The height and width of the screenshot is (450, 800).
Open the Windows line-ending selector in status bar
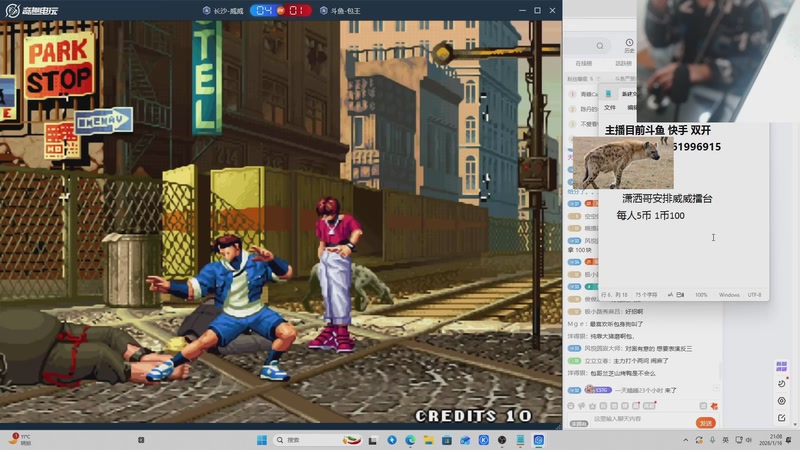(729, 295)
